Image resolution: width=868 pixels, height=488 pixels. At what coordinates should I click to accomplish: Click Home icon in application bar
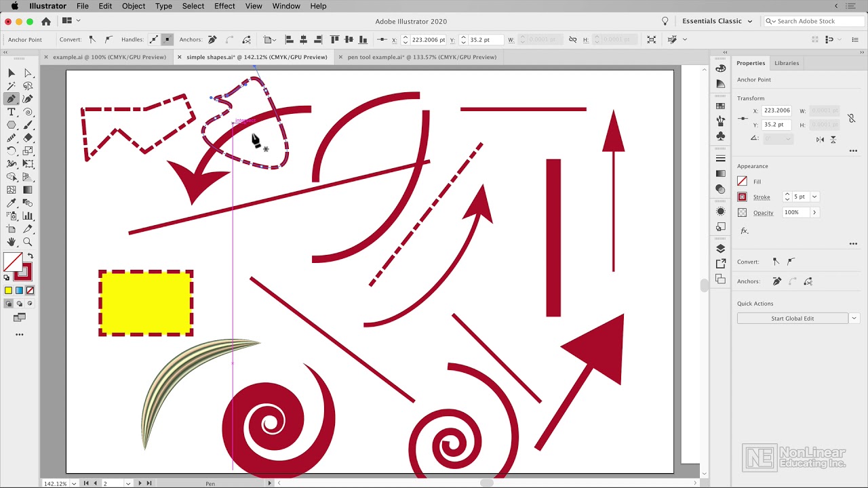(x=46, y=21)
